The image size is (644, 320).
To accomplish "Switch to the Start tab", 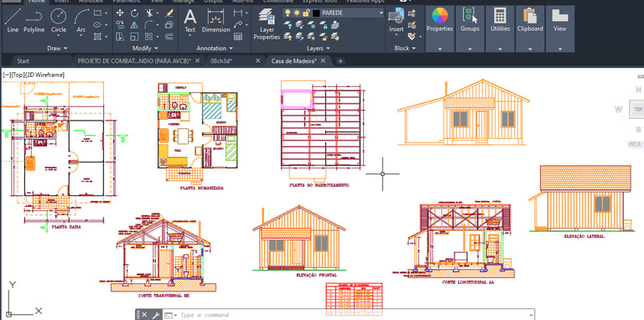I will click(x=23, y=60).
